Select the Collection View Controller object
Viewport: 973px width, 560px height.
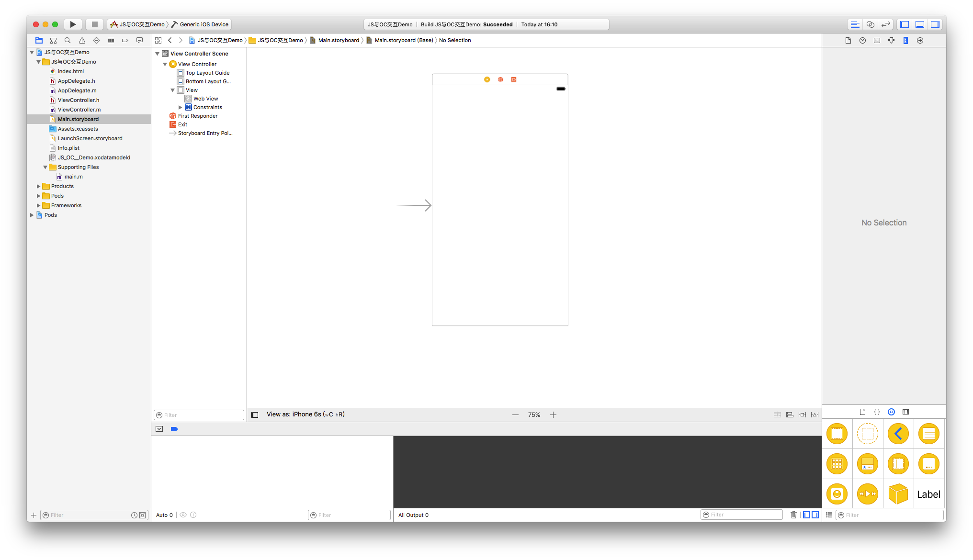(x=837, y=464)
